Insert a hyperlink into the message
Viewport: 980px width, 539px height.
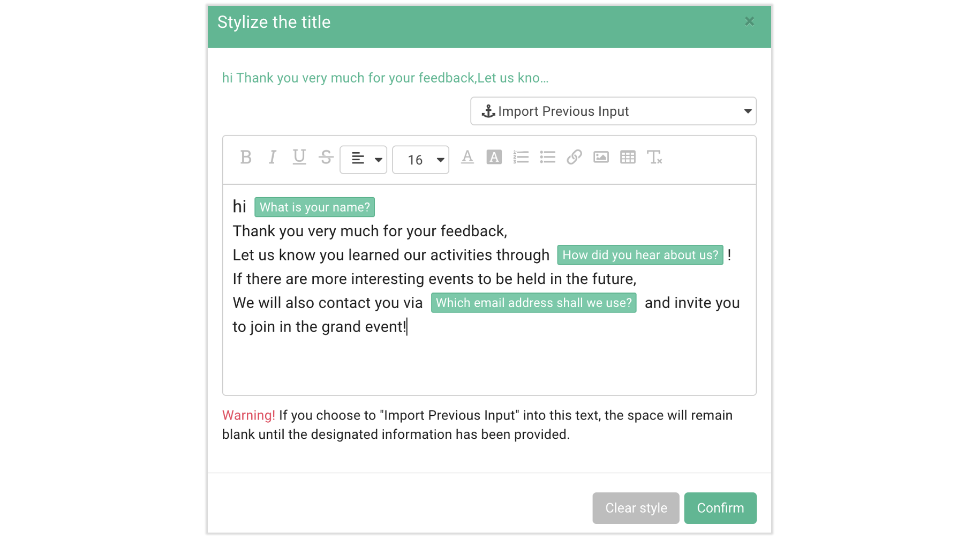click(574, 158)
